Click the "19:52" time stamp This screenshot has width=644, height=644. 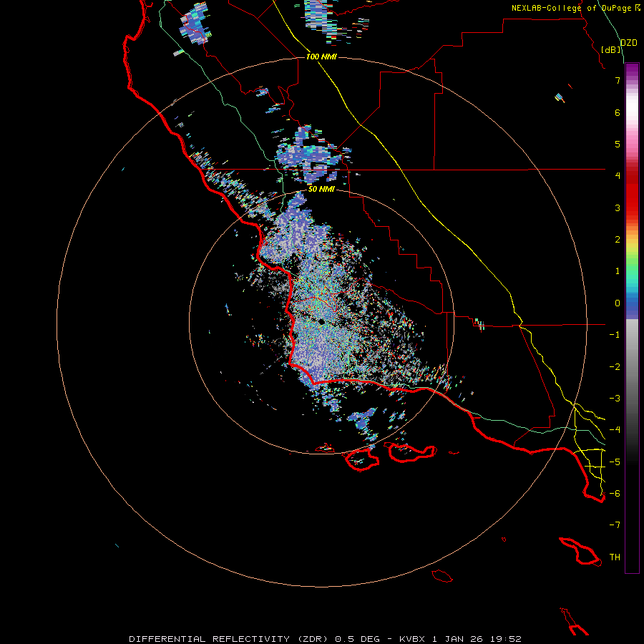506,639
